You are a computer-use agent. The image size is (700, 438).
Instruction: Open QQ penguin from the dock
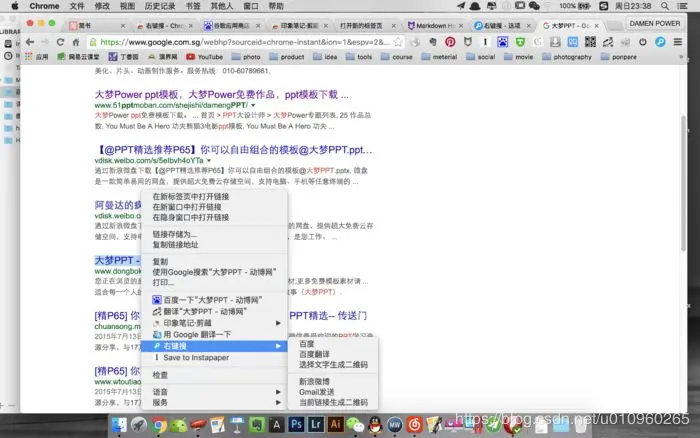click(375, 425)
